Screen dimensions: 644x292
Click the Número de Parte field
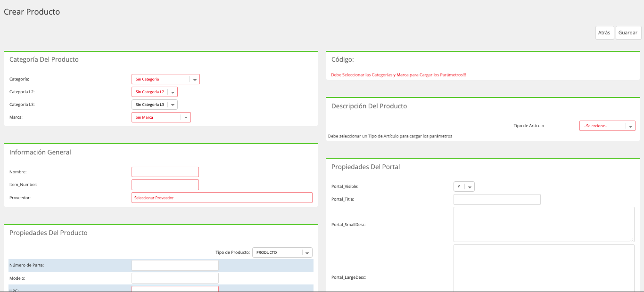(x=175, y=265)
